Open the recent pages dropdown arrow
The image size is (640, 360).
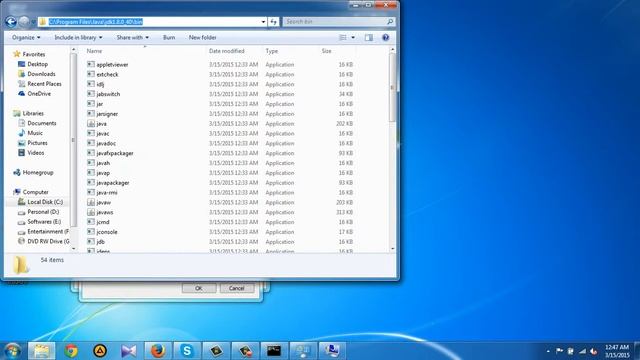click(x=33, y=22)
